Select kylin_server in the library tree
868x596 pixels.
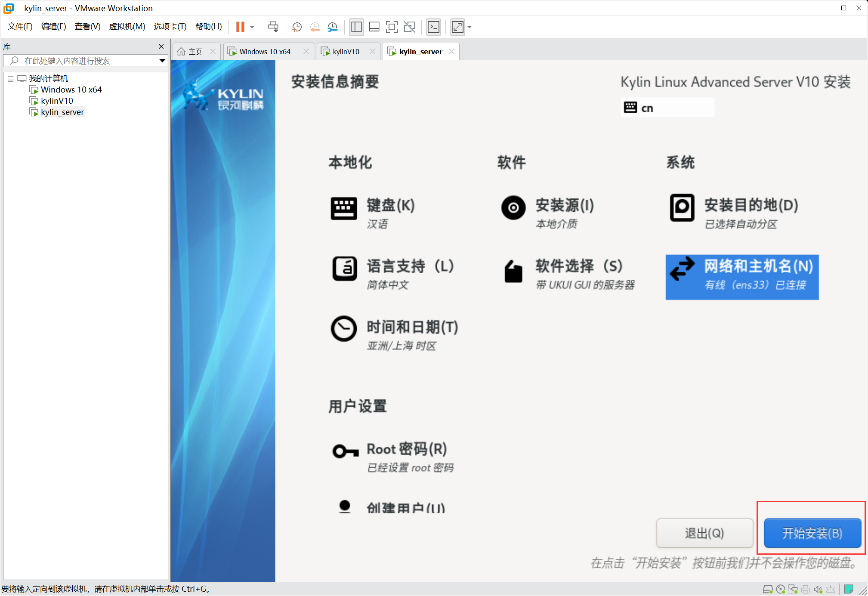click(x=62, y=112)
